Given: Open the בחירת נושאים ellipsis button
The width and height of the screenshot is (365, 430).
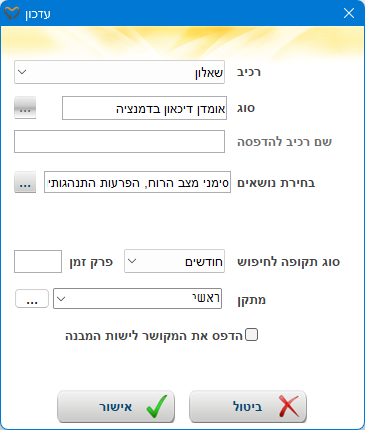Looking at the screenshot, I should [x=25, y=182].
